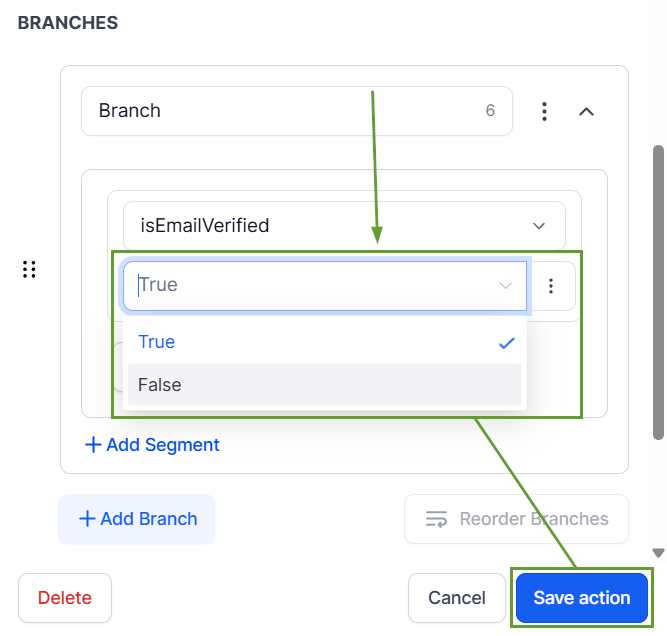Click the blue checkmark beside True

pyautogui.click(x=507, y=342)
